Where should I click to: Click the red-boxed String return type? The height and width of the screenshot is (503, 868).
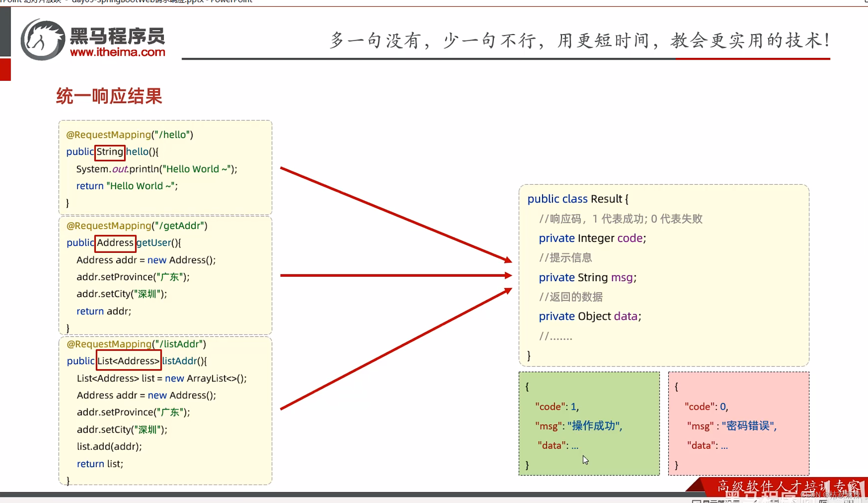110,152
